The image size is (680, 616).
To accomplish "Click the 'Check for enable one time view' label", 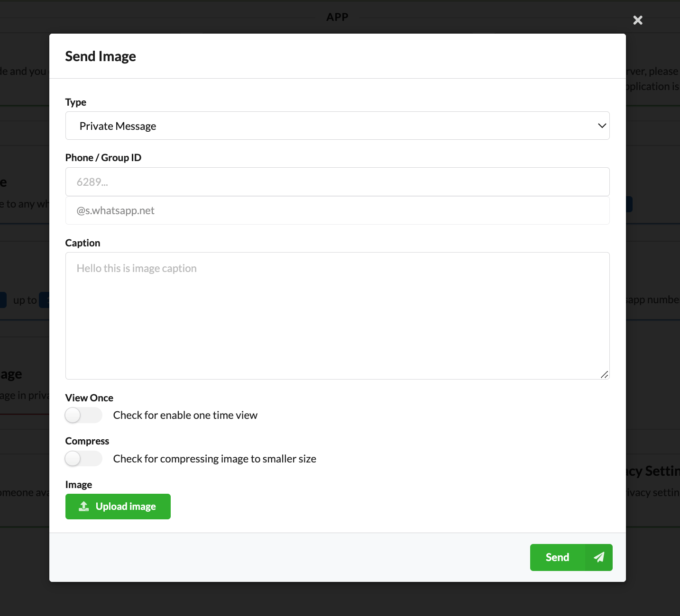I will tap(185, 415).
